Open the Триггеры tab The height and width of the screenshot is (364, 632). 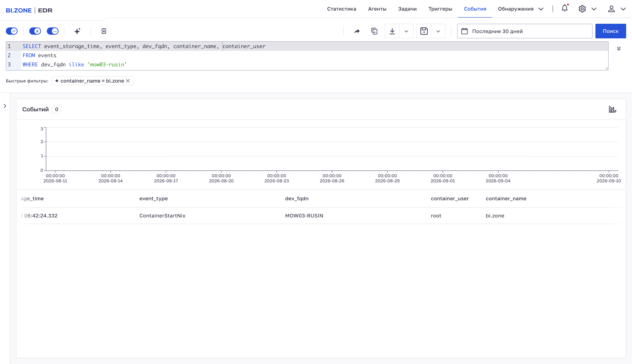[440, 9]
